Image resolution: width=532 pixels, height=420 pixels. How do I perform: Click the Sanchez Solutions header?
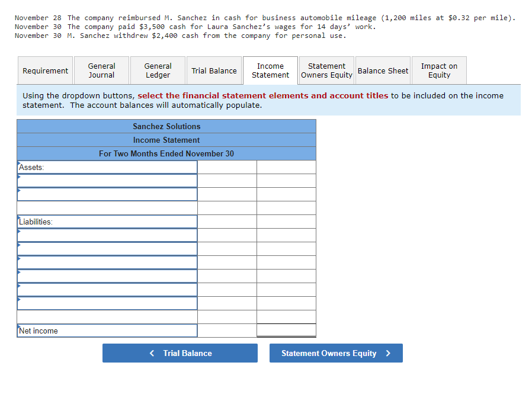coord(166,126)
